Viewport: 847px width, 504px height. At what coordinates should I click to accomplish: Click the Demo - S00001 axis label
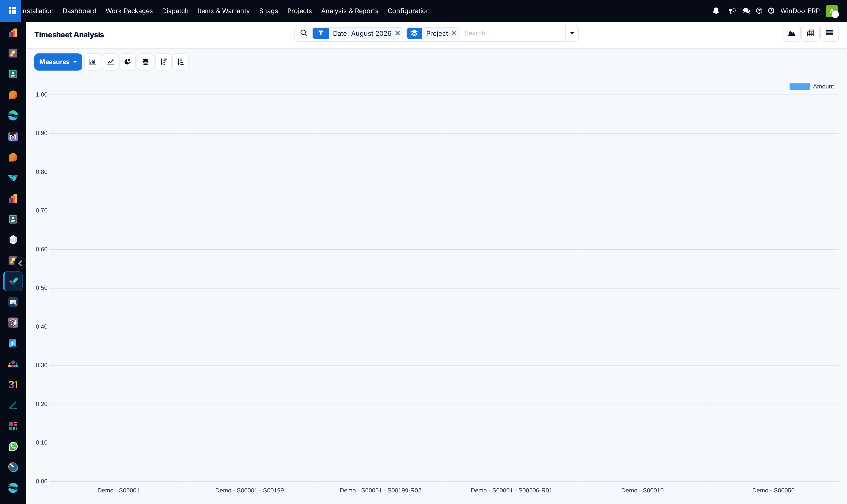118,490
